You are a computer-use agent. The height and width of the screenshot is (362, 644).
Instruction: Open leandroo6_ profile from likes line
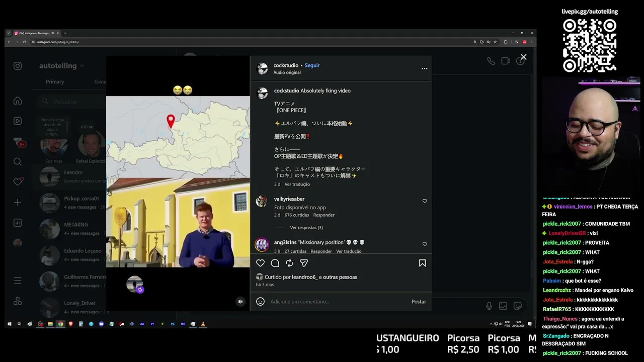click(304, 277)
